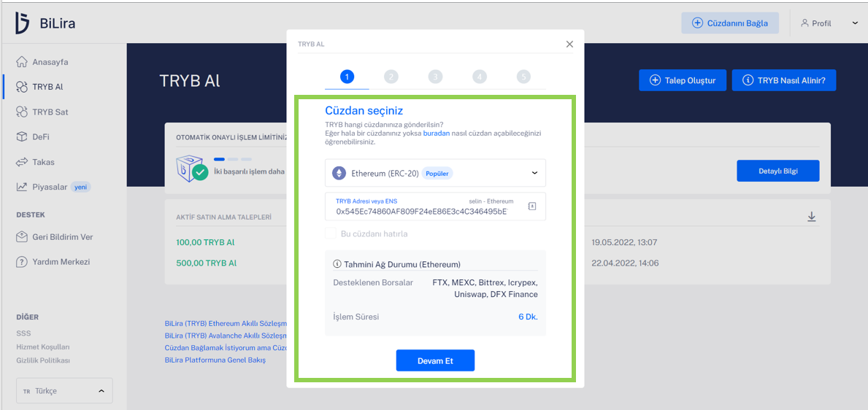Click the verified box icon
868x410 pixels.
coord(191,169)
